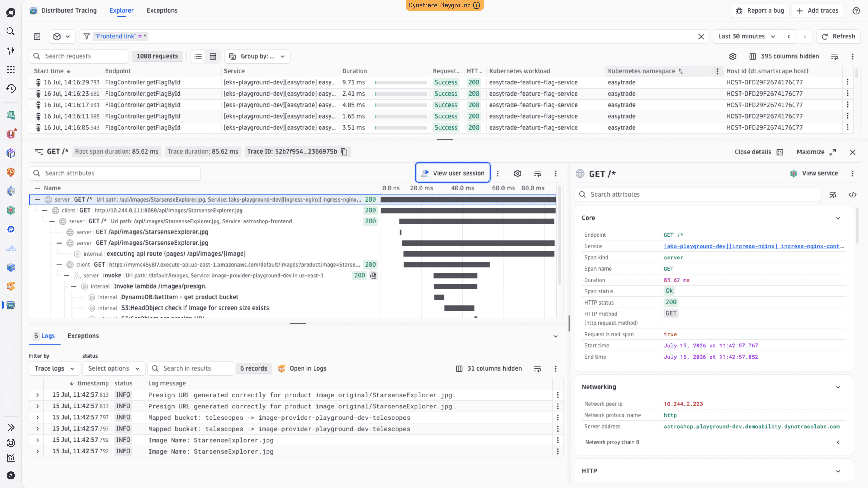Open the user avatar icon at sidebar bottom
The image size is (868, 488).
pyautogui.click(x=11, y=475)
